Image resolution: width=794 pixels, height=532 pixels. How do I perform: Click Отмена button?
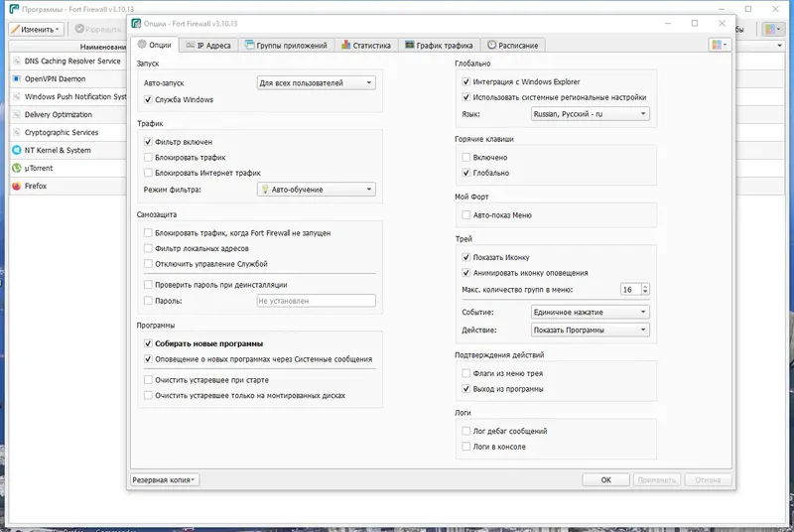point(708,479)
